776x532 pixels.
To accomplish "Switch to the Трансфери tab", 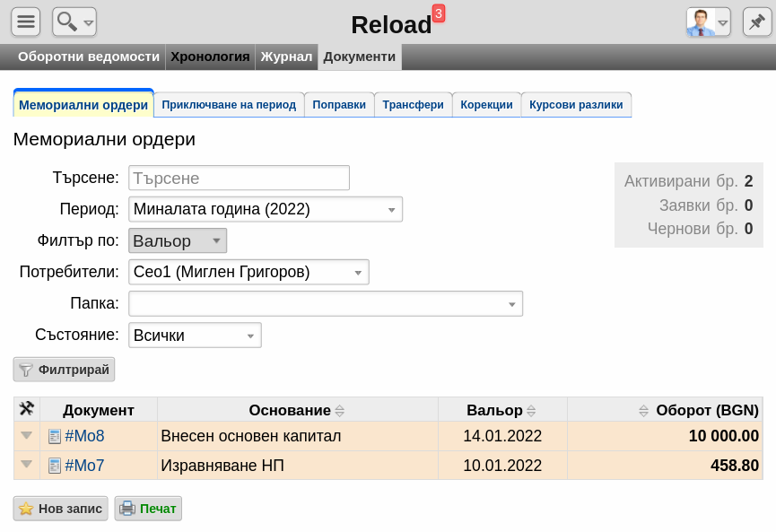I will click(x=413, y=105).
